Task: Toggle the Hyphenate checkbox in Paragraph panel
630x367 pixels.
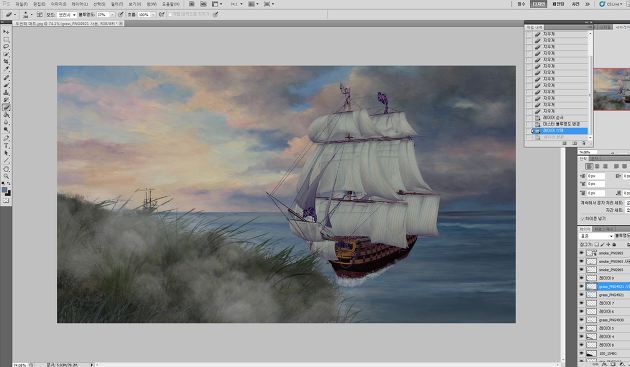Action: [x=584, y=218]
